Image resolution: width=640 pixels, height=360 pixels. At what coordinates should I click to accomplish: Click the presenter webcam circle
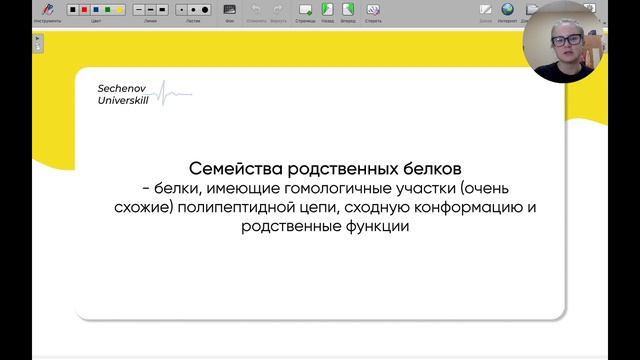[x=564, y=43]
